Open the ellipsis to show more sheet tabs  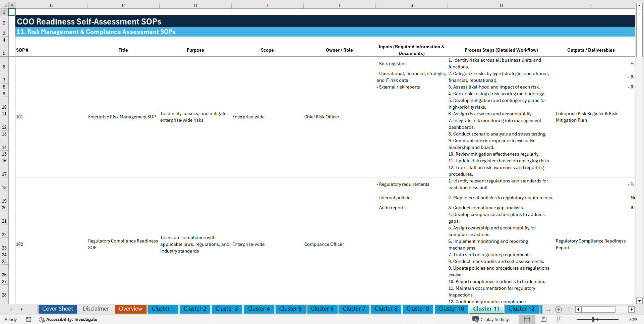[x=547, y=309]
